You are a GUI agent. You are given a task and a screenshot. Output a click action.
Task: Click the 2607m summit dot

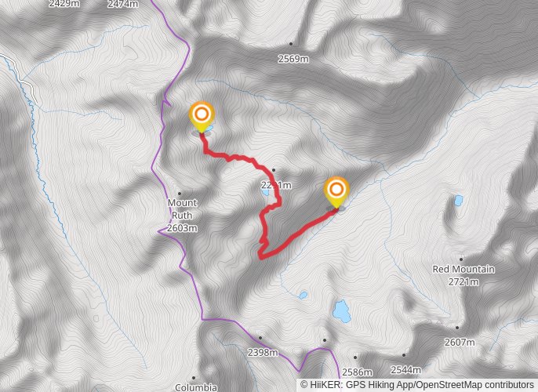pyautogui.click(x=457, y=328)
